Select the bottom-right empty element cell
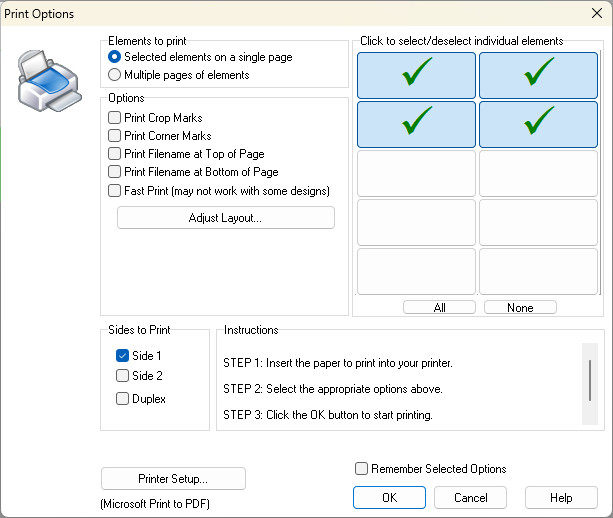This screenshot has width=613, height=518. (538, 271)
